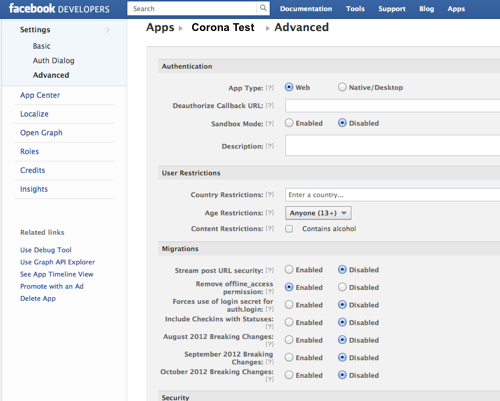This screenshot has width=500, height=401.
Task: Open the Documentation menu
Action: 306,9
